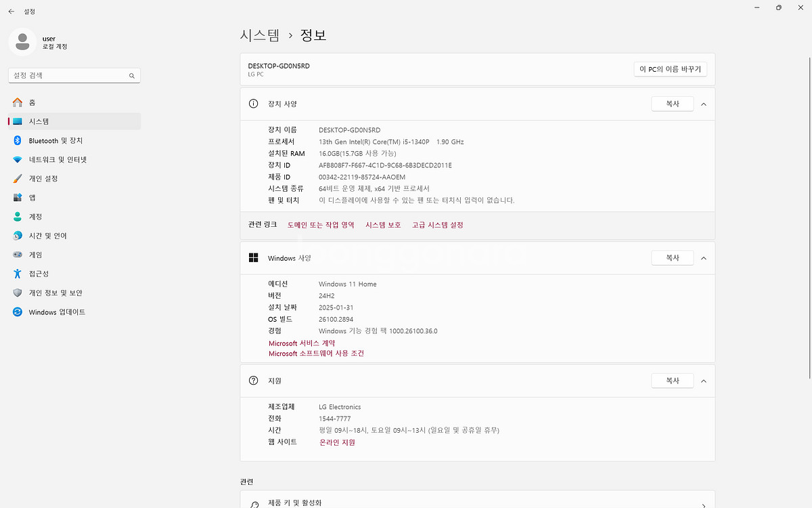Click the 시스템 monitor icon in sidebar

[18, 121]
